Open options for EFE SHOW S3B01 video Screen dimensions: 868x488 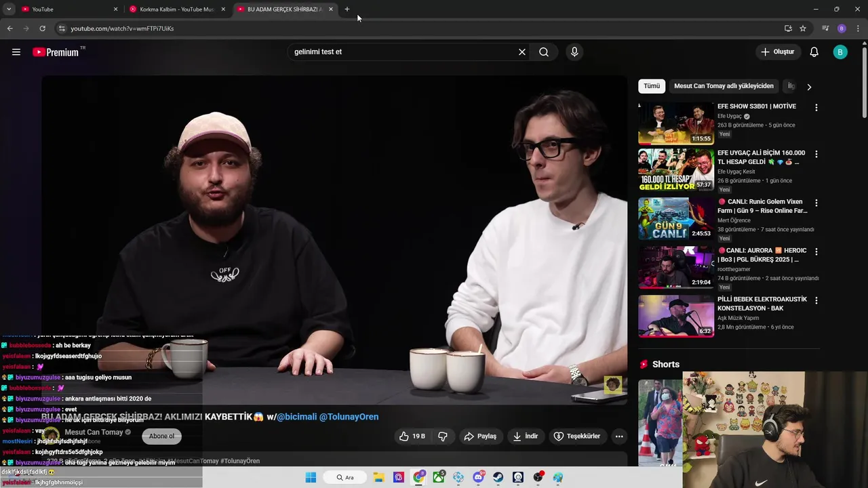[816, 108]
